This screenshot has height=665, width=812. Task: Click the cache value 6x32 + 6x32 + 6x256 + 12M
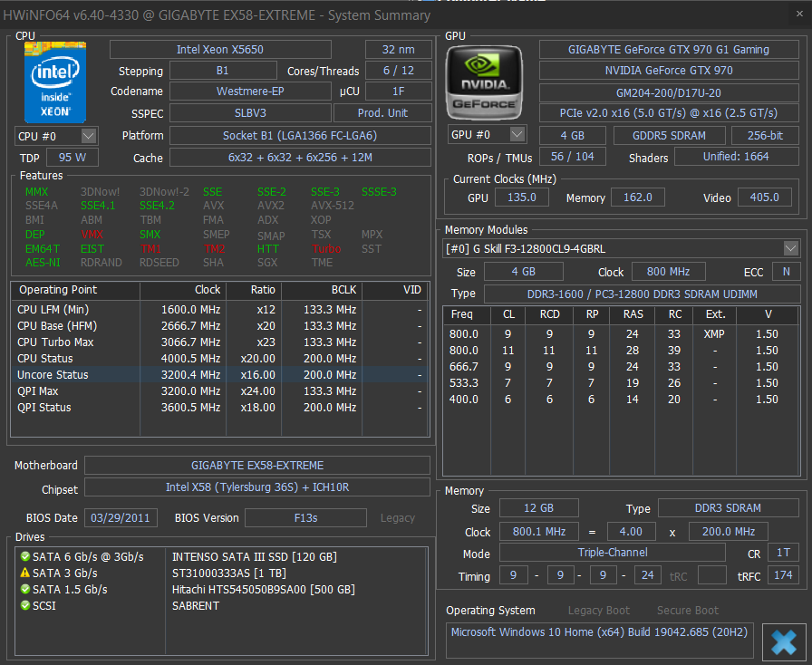[300, 158]
